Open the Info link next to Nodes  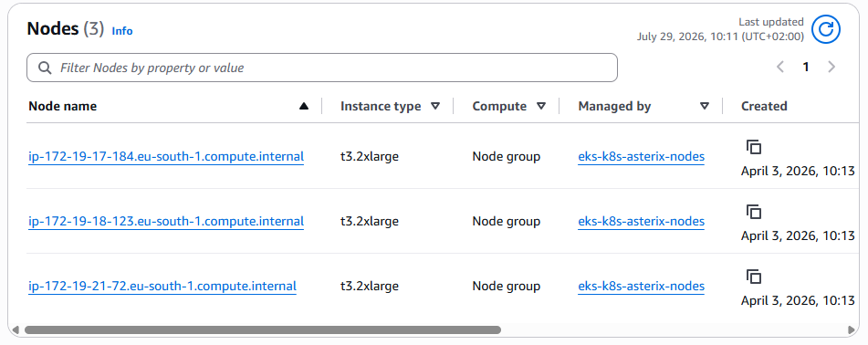click(x=122, y=31)
